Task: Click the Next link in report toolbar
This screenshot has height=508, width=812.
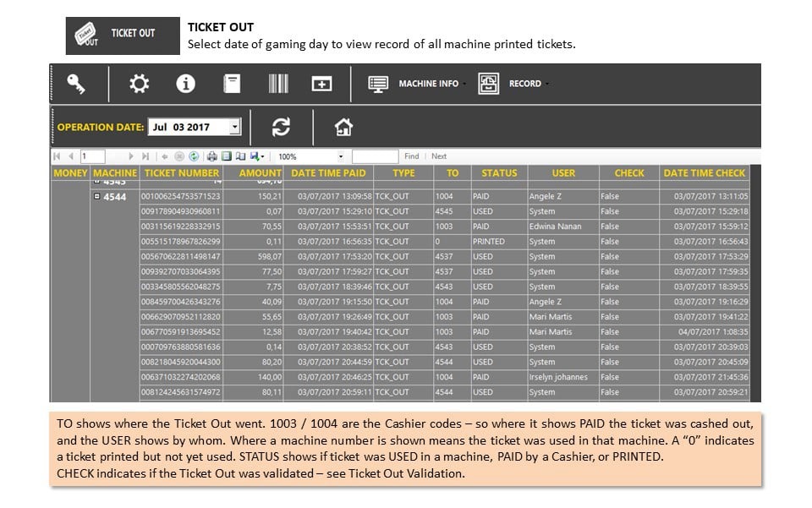Action: (439, 156)
